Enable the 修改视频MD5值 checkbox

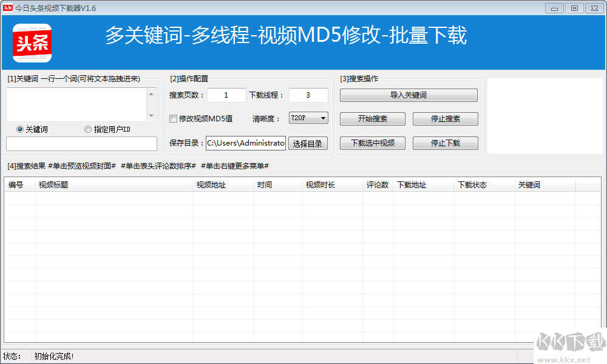(x=173, y=119)
